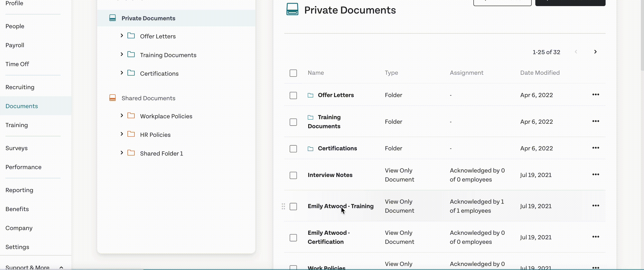Open the Offer Letters folder in table
Image resolution: width=644 pixels, height=270 pixels.
pos(336,95)
